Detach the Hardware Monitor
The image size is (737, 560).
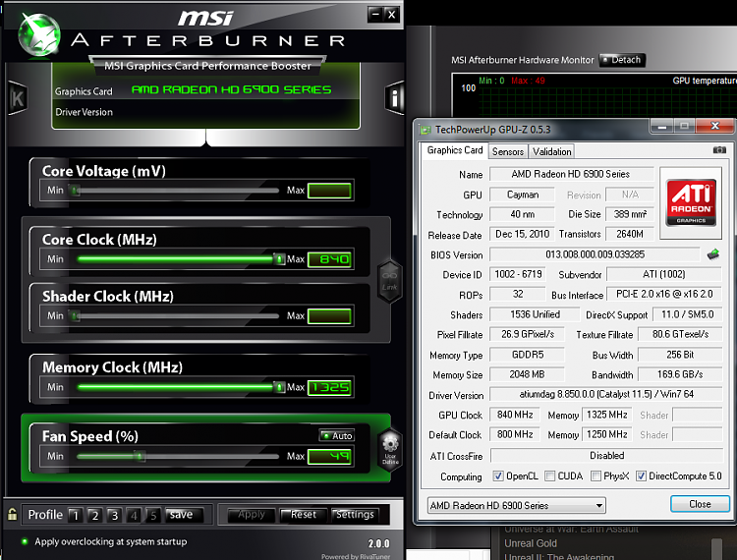622,60
